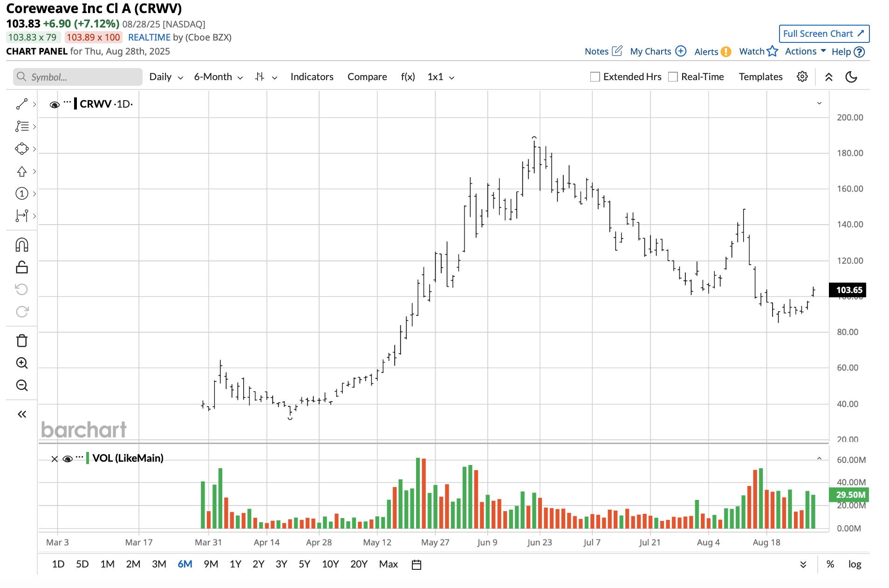
Task: Open Full Screen Chart
Action: pyautogui.click(x=824, y=34)
